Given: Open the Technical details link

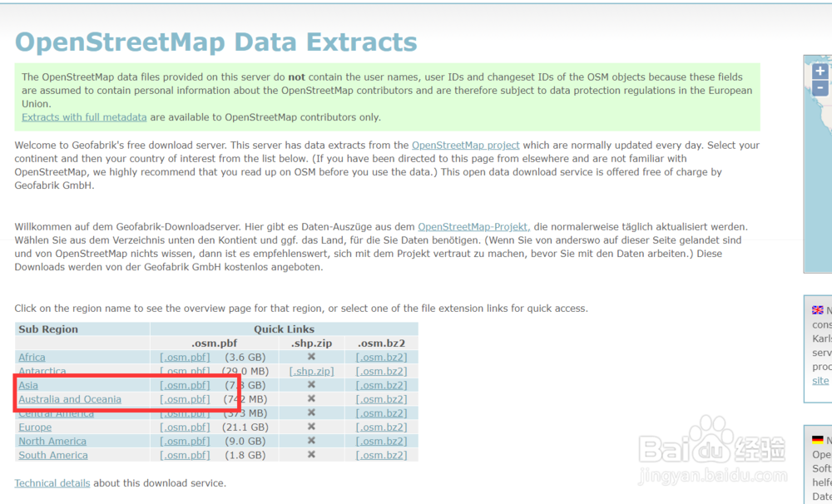Looking at the screenshot, I should point(52,482).
